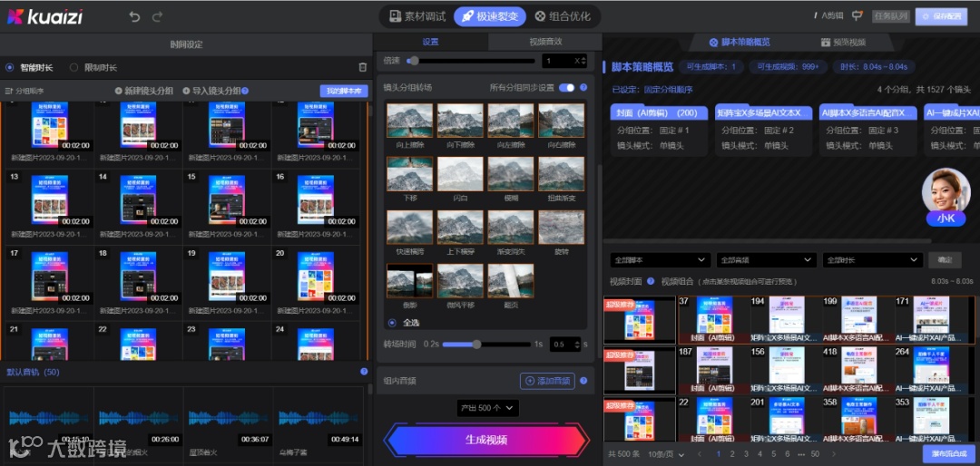Switch to 组合优化 tab
The width and height of the screenshot is (980, 466).
pyautogui.click(x=563, y=16)
